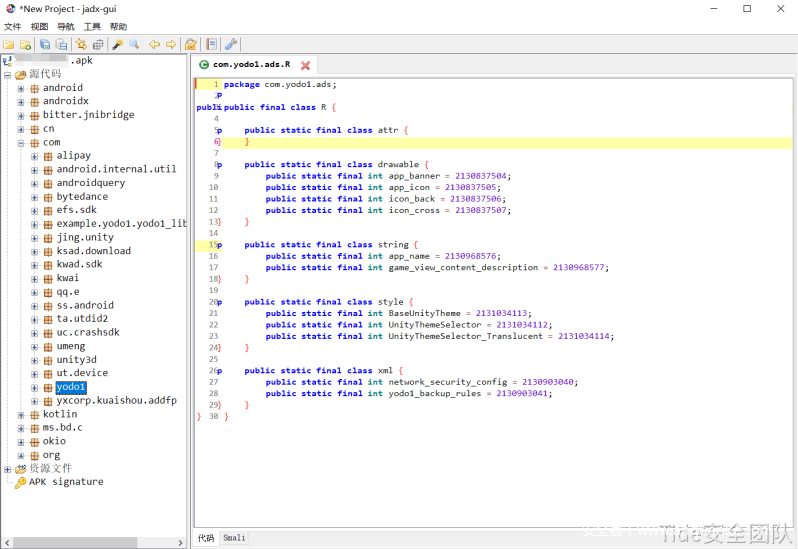Switch to the Smali tab
The height and width of the screenshot is (549, 798).
point(234,538)
